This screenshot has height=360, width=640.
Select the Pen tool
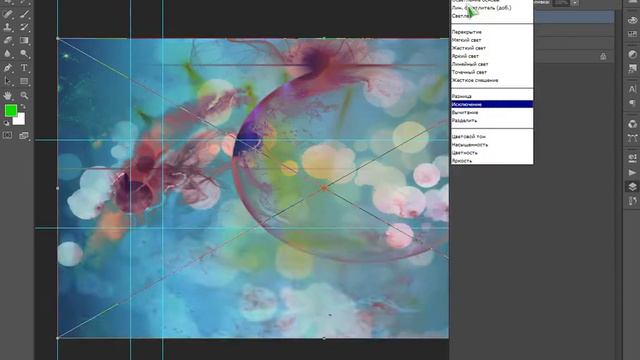[x=8, y=68]
